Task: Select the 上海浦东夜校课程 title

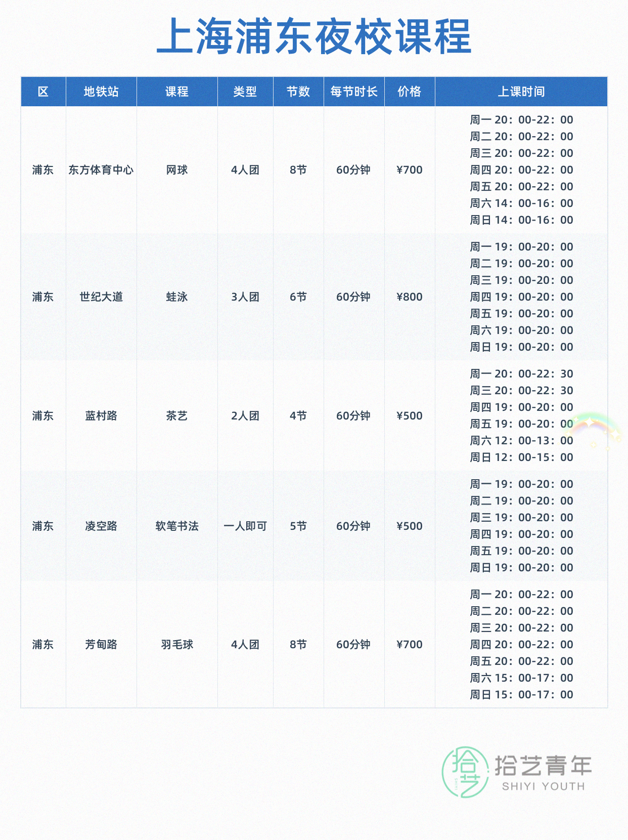Action: pyautogui.click(x=314, y=36)
